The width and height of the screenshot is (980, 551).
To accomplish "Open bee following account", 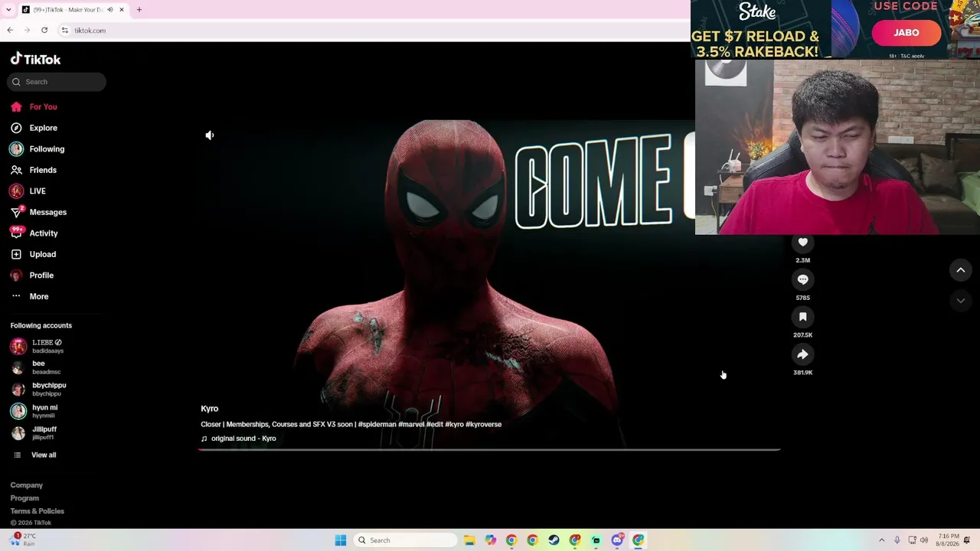I will click(35, 367).
